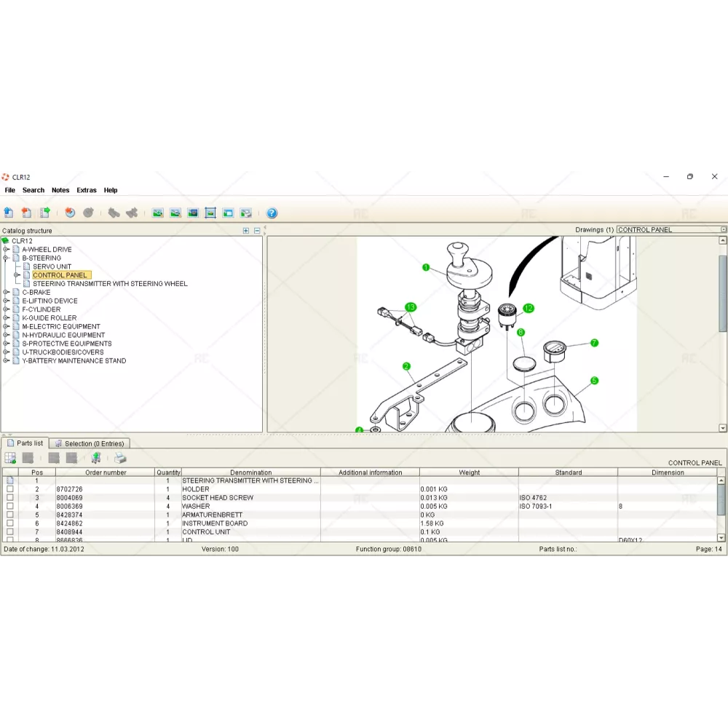Click the blue Help question mark icon
Screen dimensions: 728x728
pyautogui.click(x=272, y=213)
